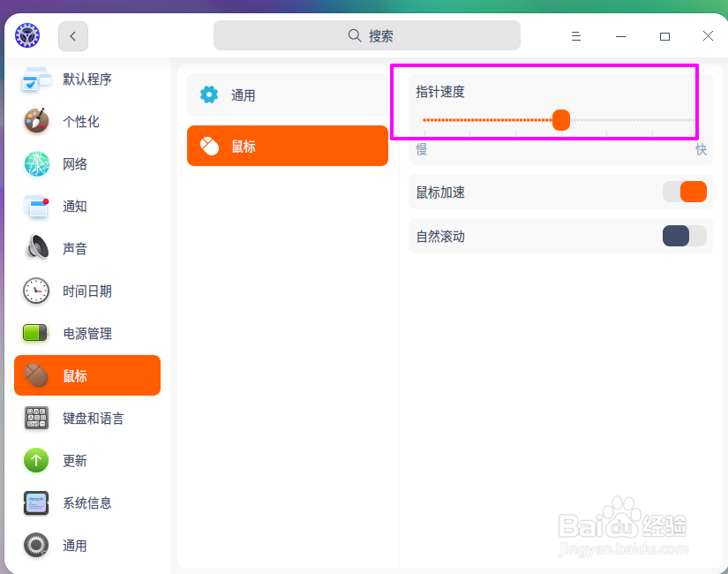The image size is (728, 574).
Task: Click the white mouse icon in submenu
Action: pos(209,146)
